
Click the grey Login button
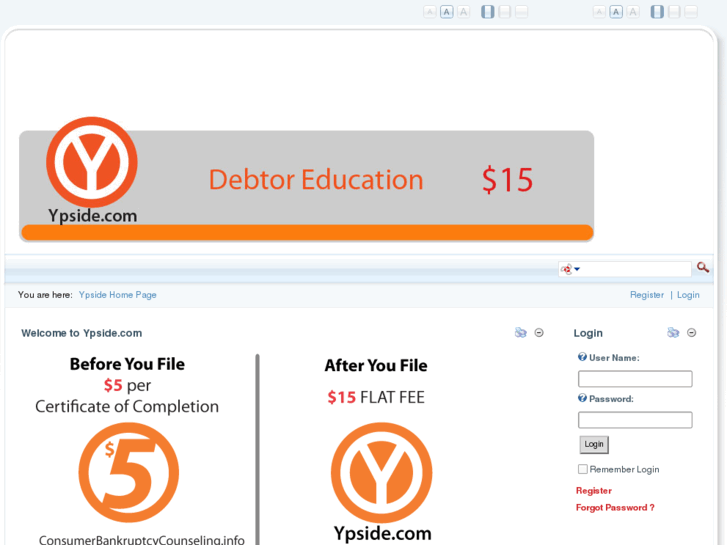[x=594, y=444]
